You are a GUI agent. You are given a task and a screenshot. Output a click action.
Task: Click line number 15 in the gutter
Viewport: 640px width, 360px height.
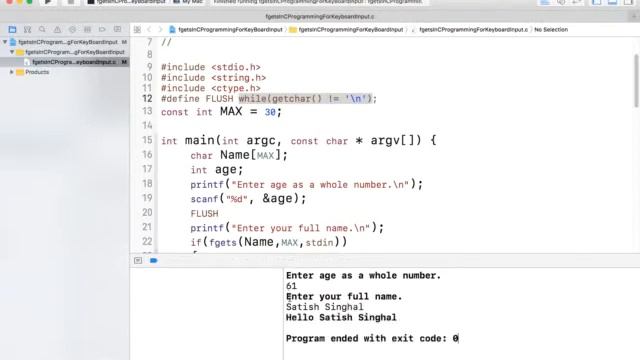(147, 140)
